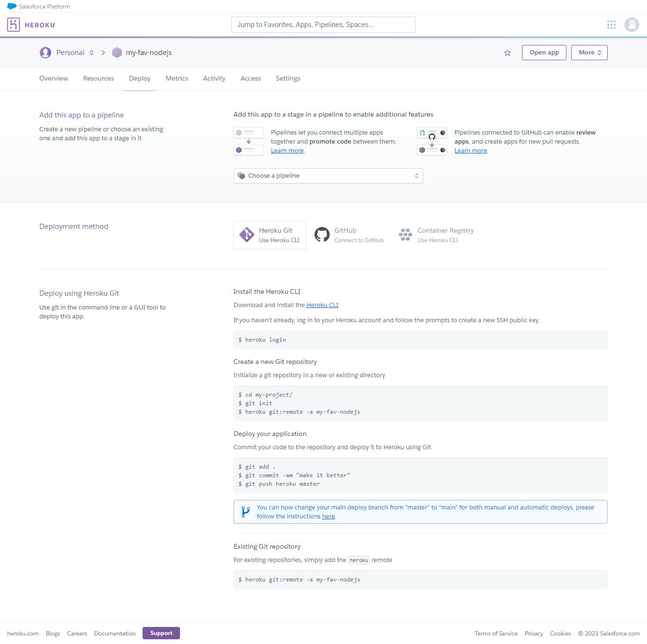Switch to the Overview tab
The image size is (647, 644).
tap(54, 78)
